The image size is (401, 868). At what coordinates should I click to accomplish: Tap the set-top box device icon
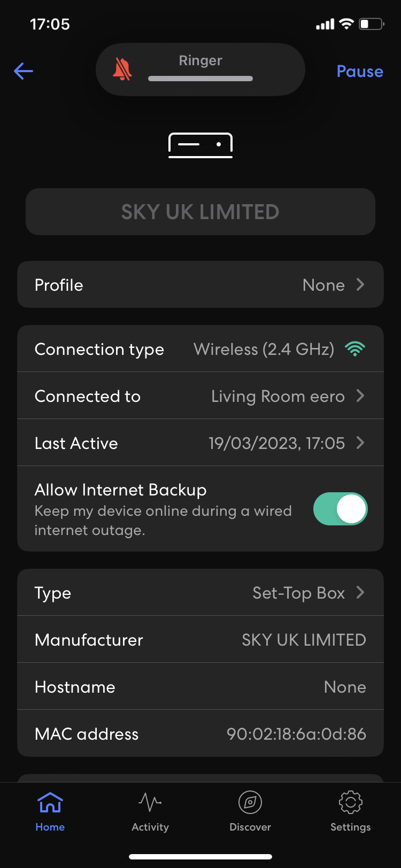tap(200, 145)
